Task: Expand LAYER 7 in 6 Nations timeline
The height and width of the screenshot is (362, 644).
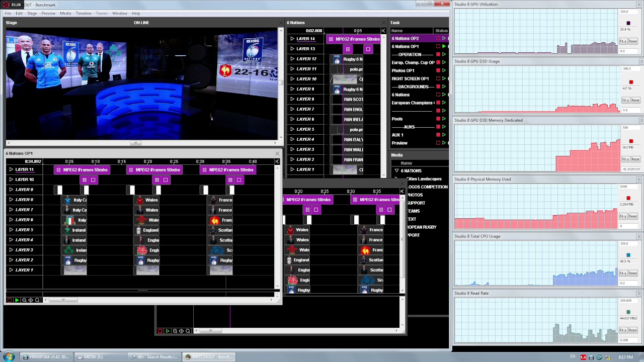Action: pos(292,110)
